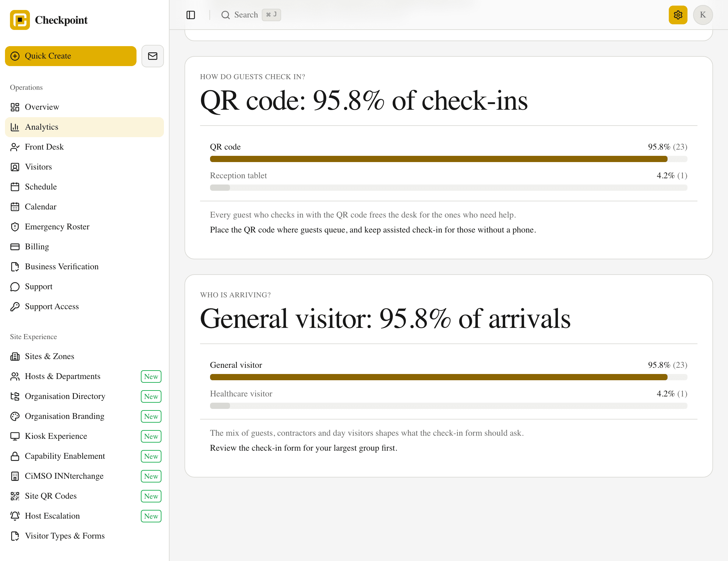
Task: Click the ⌘J shortcut badge
Action: (x=271, y=15)
